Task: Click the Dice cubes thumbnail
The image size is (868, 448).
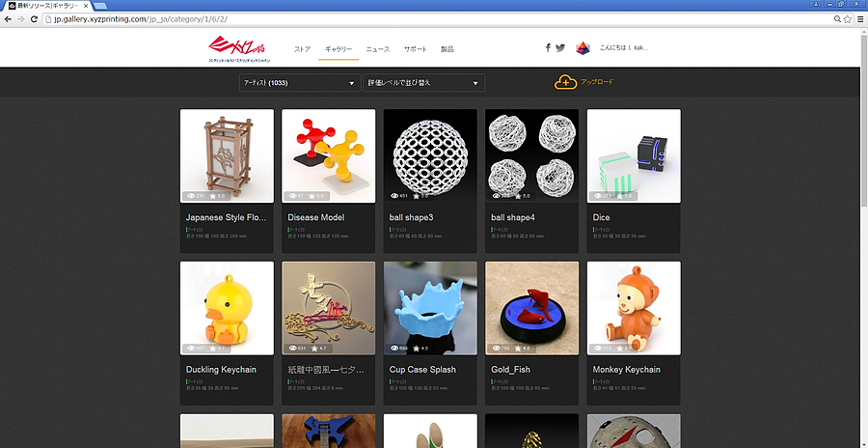Action: [634, 155]
